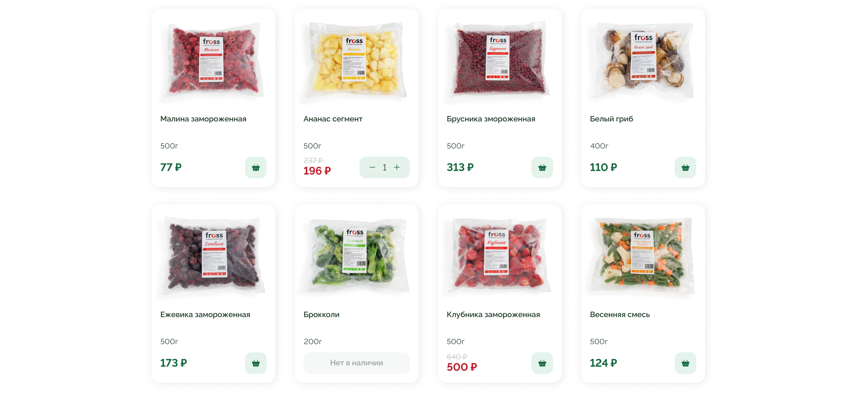
Task: Open the Ежевика замороженная title link
Action: pos(205,314)
